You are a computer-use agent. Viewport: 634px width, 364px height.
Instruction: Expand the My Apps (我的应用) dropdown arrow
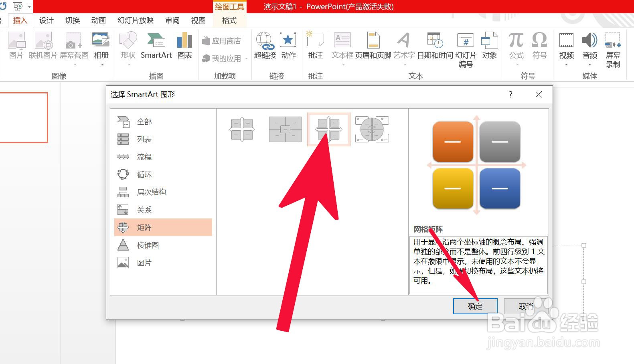point(246,59)
